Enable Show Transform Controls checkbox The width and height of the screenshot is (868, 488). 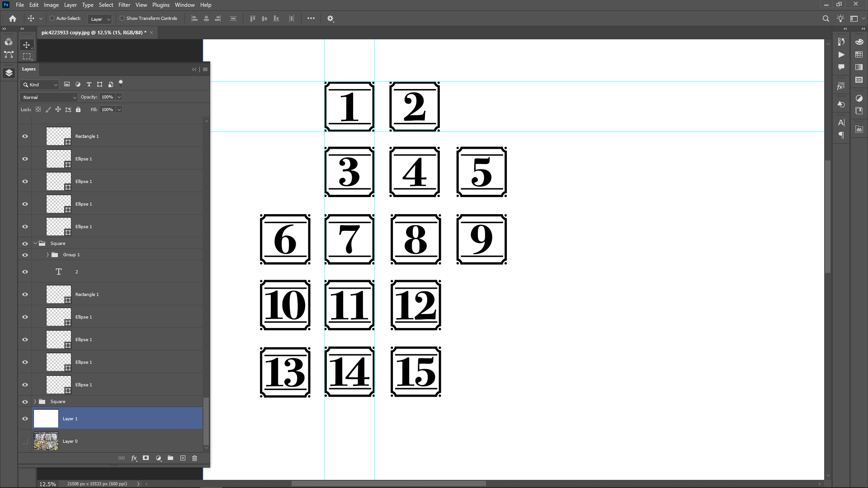pyautogui.click(x=122, y=19)
